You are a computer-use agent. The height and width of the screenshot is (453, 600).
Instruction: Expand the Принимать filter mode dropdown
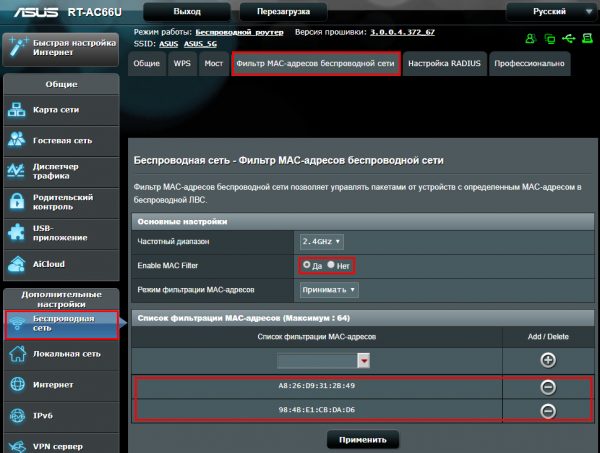pos(329,290)
